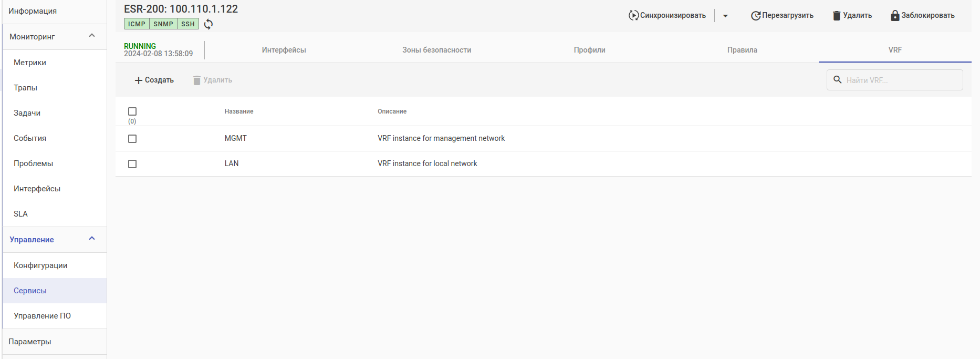Open Конфигурации in the sidebar
This screenshot has height=359, width=980.
[40, 265]
